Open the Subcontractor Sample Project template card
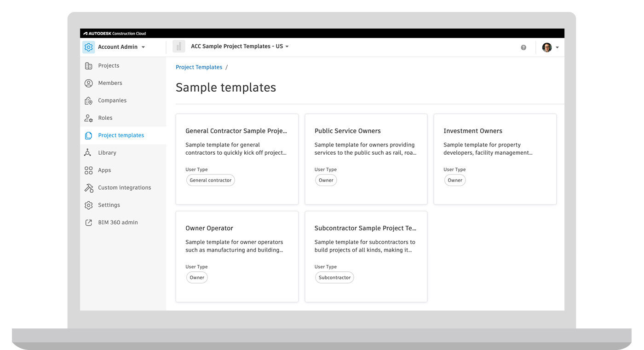 tap(366, 257)
